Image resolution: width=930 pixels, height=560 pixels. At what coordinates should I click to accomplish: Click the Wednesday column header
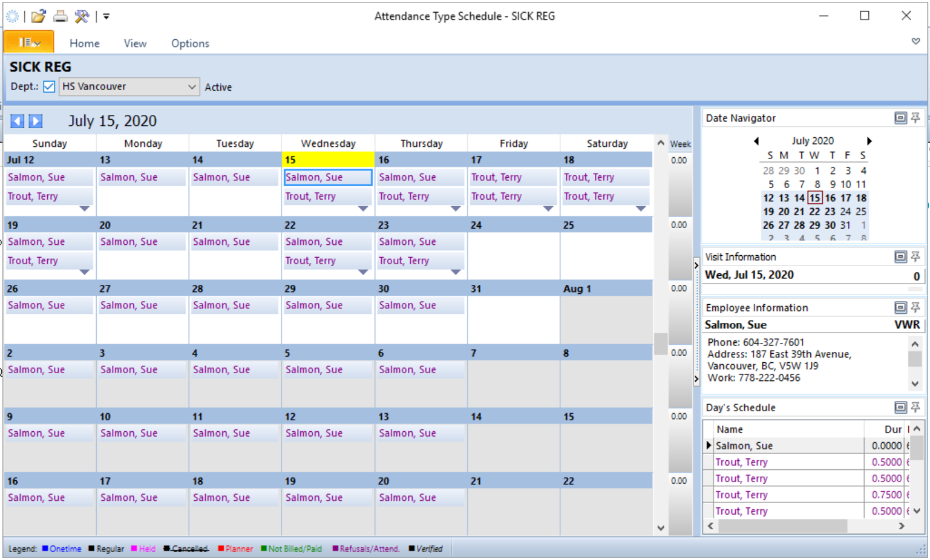(328, 143)
